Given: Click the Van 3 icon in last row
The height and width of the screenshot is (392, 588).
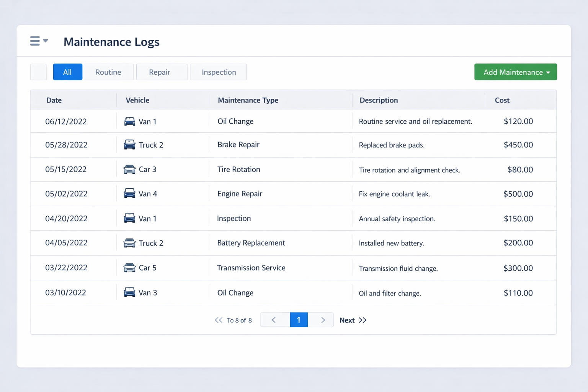Looking at the screenshot, I should (130, 292).
